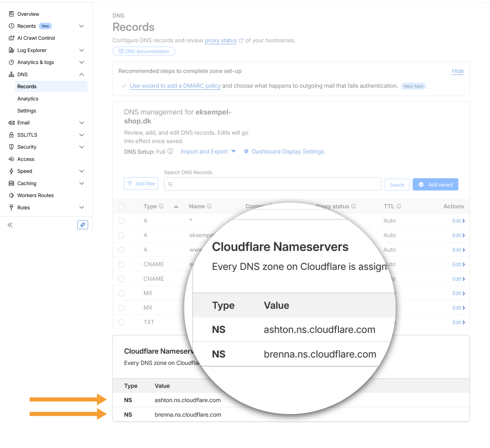Sort records by Type arrow
The image size is (490, 448).
[x=176, y=207]
